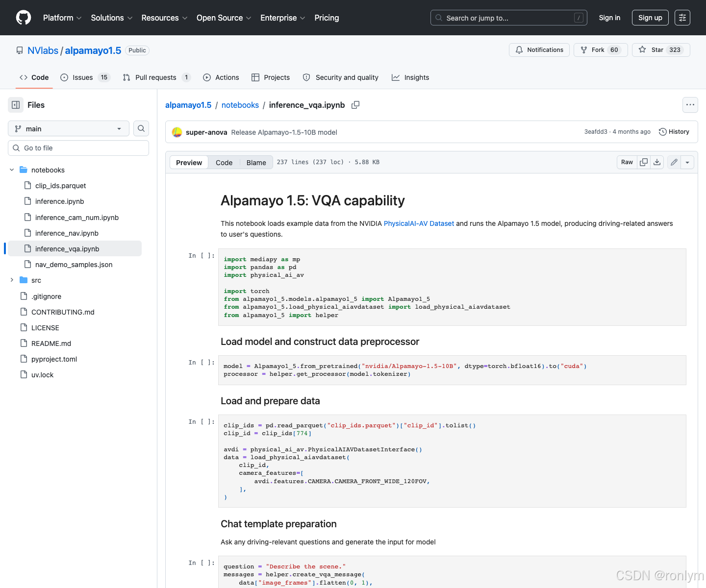Edit file using the pencil icon
Viewport: 706px width, 588px height.
(674, 162)
